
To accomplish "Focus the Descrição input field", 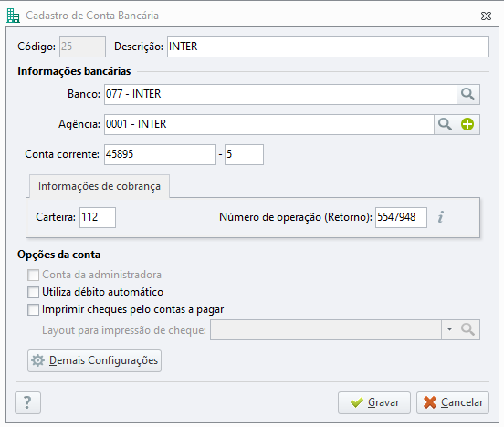I will 328,47.
